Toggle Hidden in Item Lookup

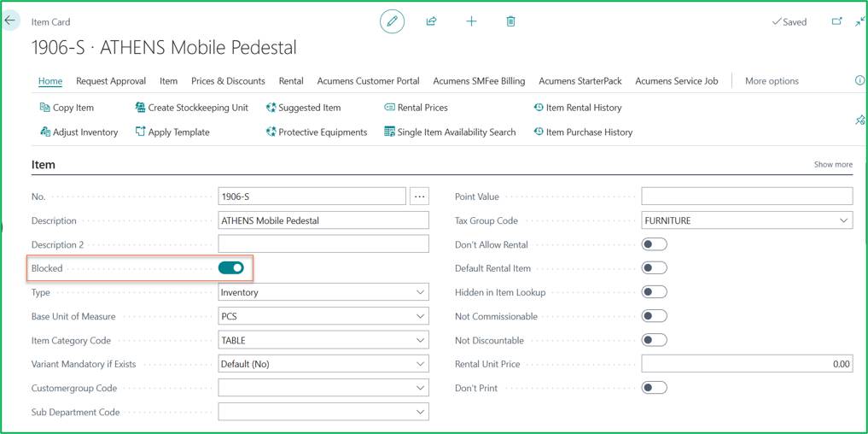coord(654,292)
